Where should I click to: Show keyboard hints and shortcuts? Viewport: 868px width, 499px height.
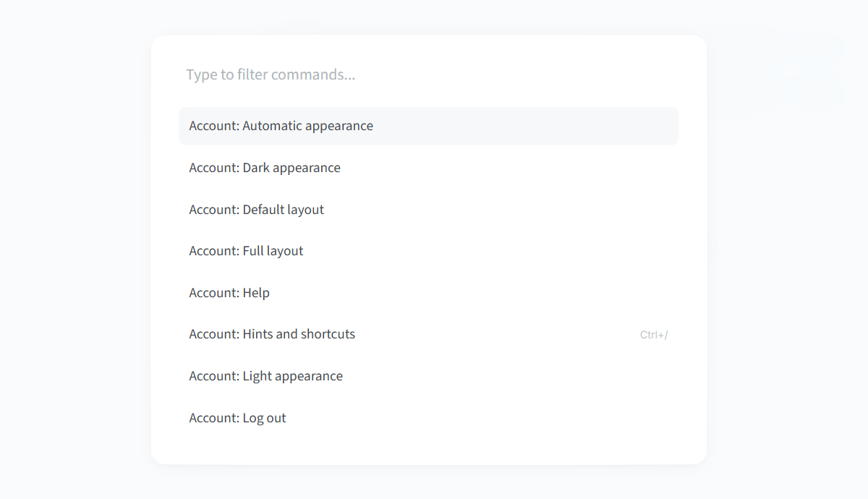coord(428,334)
